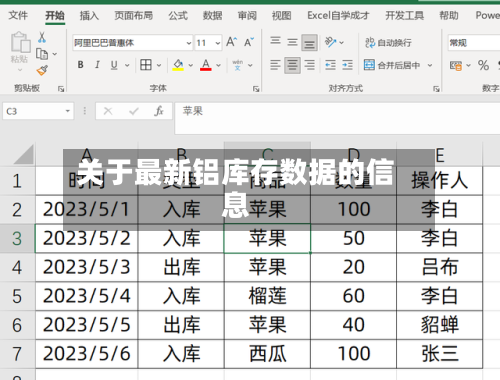Click the fx Insert Function icon
This screenshot has width=500, height=380.
click(x=159, y=111)
